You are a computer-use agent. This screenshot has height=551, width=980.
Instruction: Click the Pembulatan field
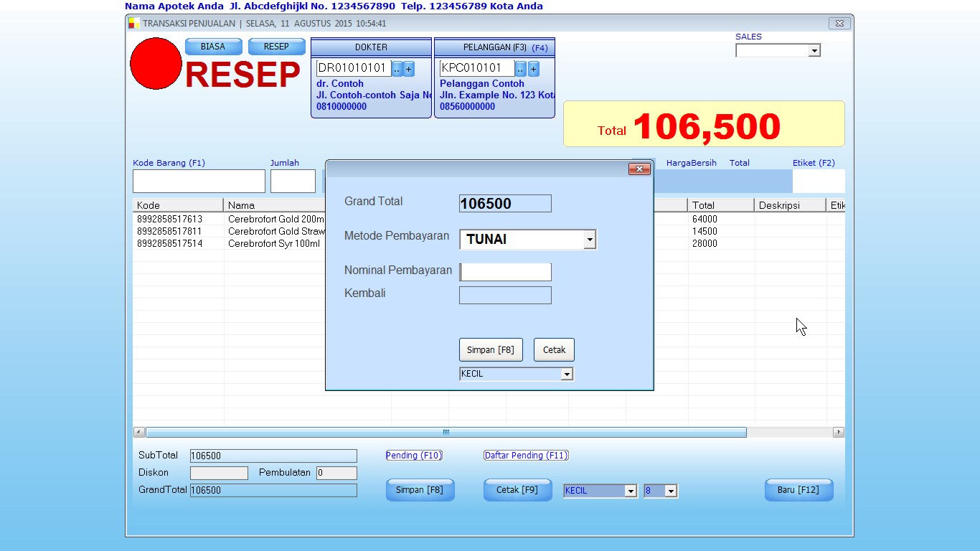pos(336,474)
